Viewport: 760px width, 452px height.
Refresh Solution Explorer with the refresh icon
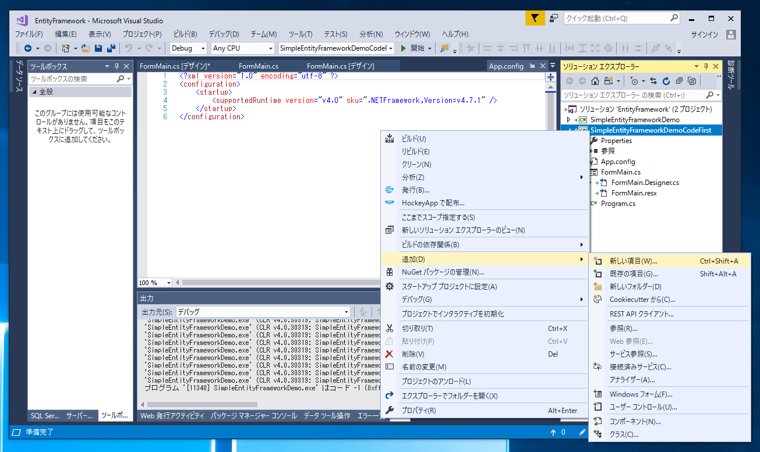666,81
